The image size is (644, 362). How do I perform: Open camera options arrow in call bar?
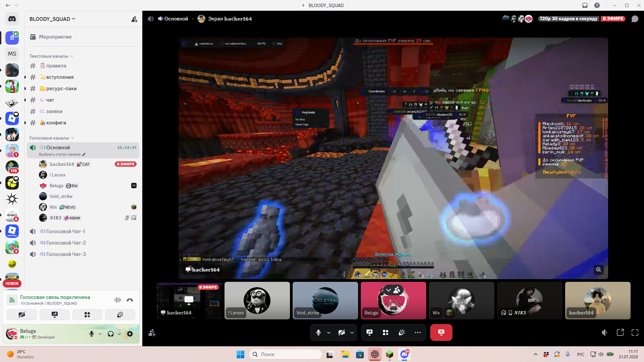coord(352,332)
